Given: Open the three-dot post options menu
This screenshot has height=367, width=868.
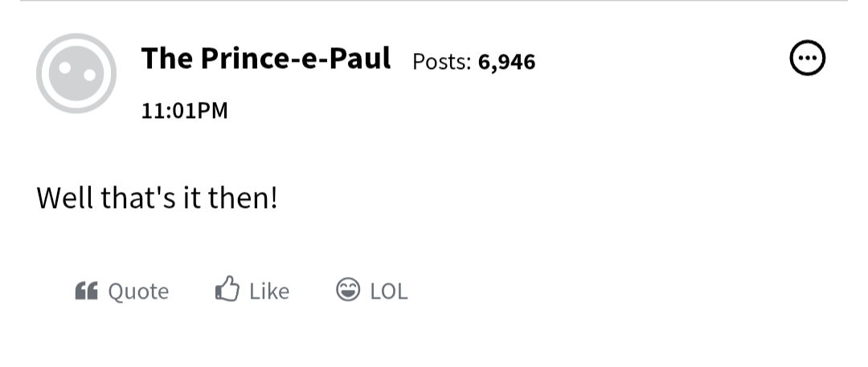Looking at the screenshot, I should coord(807,58).
